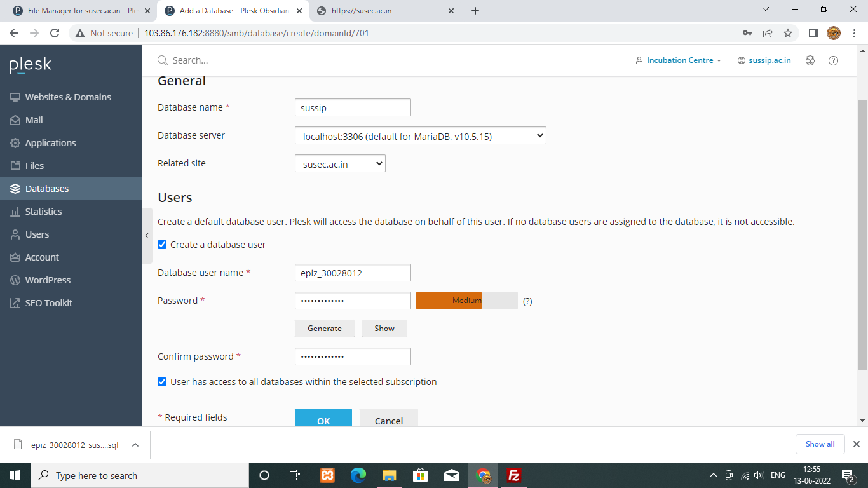Screen dimensions: 868x488
Task: Click the Plesk logo in sidebar
Action: 31,65
